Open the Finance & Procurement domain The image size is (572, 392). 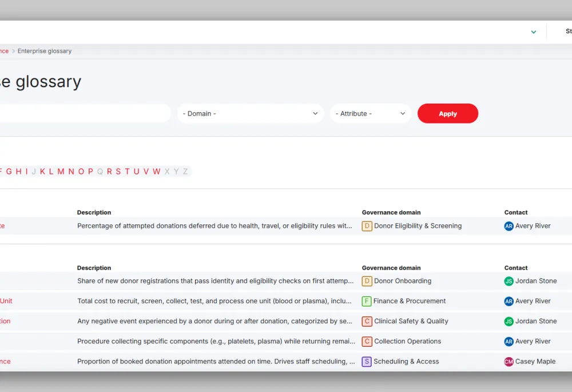click(410, 301)
